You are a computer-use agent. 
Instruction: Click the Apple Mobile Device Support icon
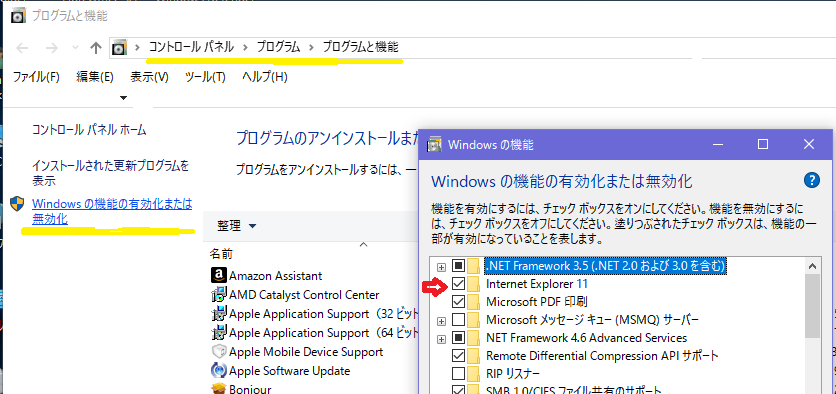pyautogui.click(x=219, y=352)
